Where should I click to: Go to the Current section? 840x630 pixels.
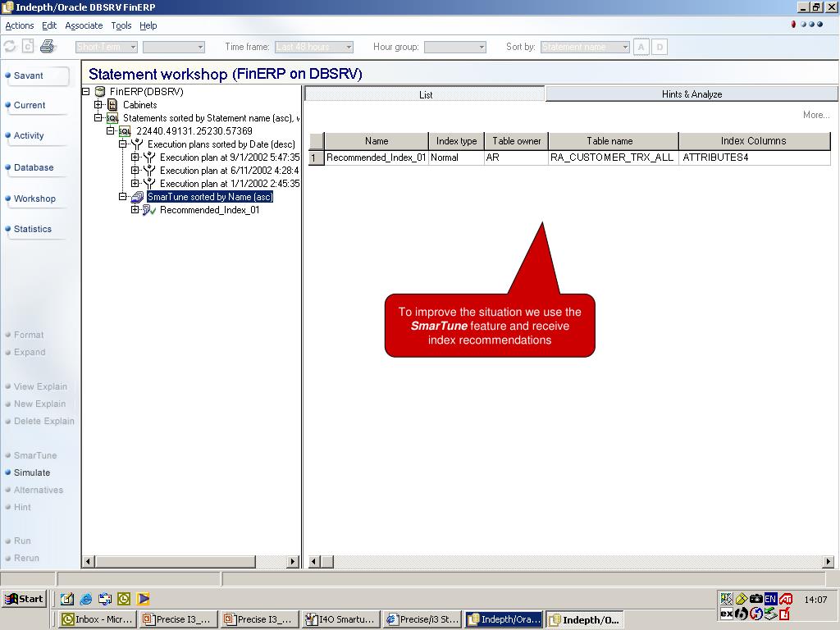pyautogui.click(x=30, y=105)
